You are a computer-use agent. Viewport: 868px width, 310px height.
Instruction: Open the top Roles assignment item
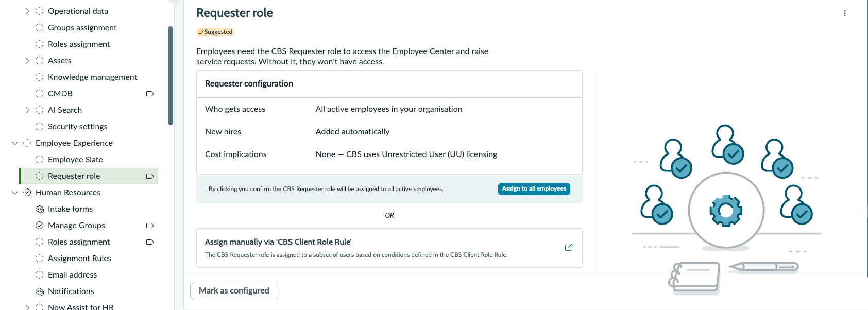tap(79, 44)
